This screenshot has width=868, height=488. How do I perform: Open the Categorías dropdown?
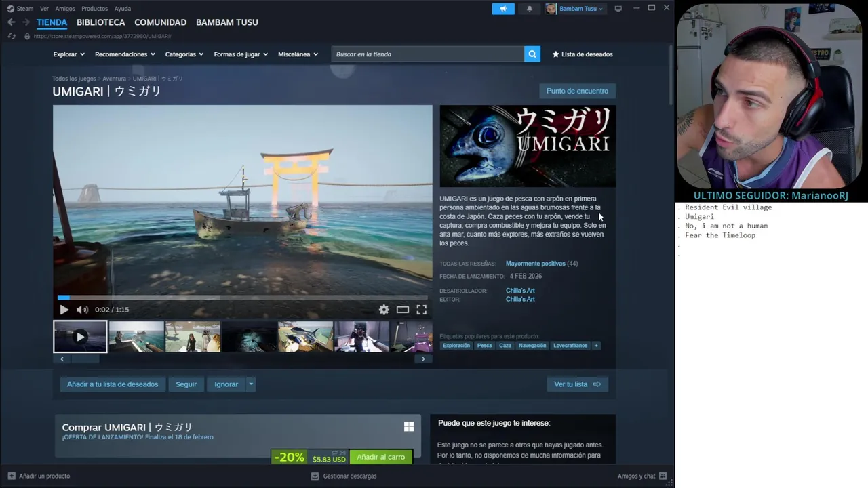(184, 54)
